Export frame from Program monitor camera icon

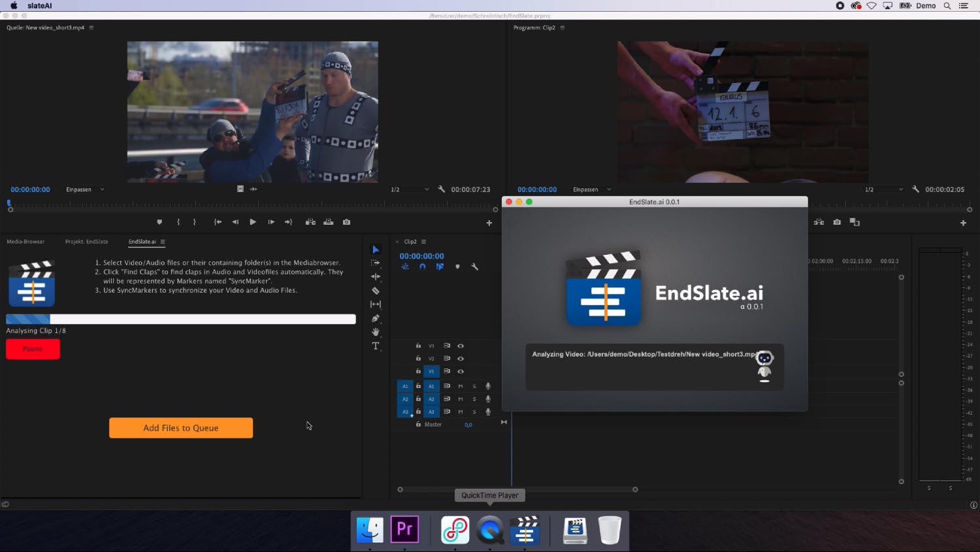(x=837, y=222)
